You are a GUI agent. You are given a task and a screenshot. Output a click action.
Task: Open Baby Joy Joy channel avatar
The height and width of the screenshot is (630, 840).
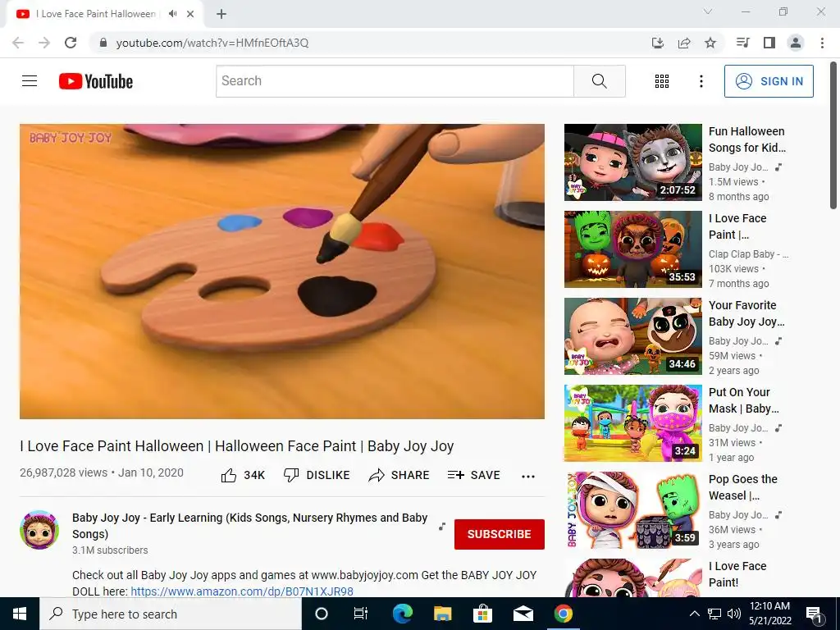pos(39,530)
